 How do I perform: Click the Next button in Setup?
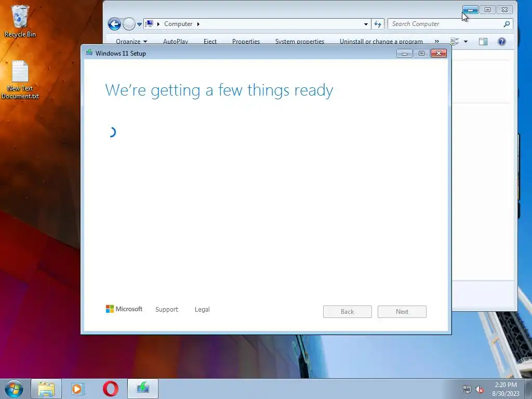(x=402, y=312)
